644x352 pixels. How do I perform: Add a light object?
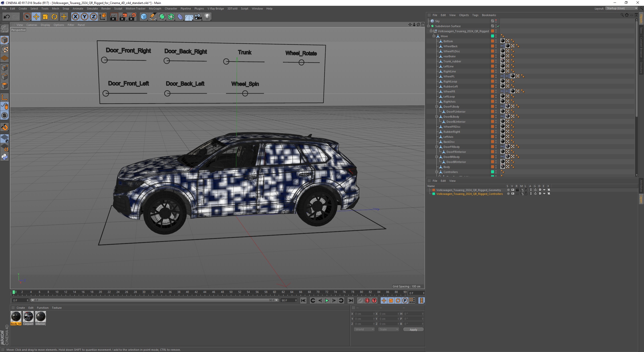click(207, 17)
